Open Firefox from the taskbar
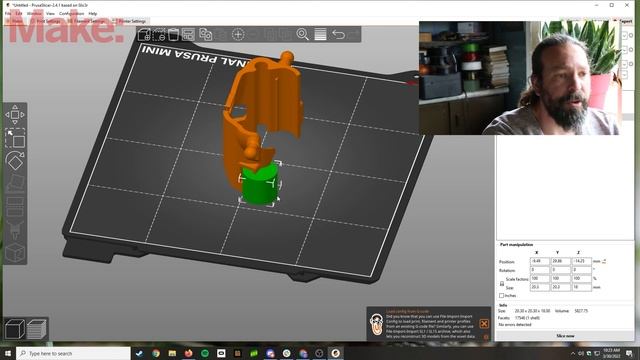This screenshot has height=360, width=640. (188, 353)
